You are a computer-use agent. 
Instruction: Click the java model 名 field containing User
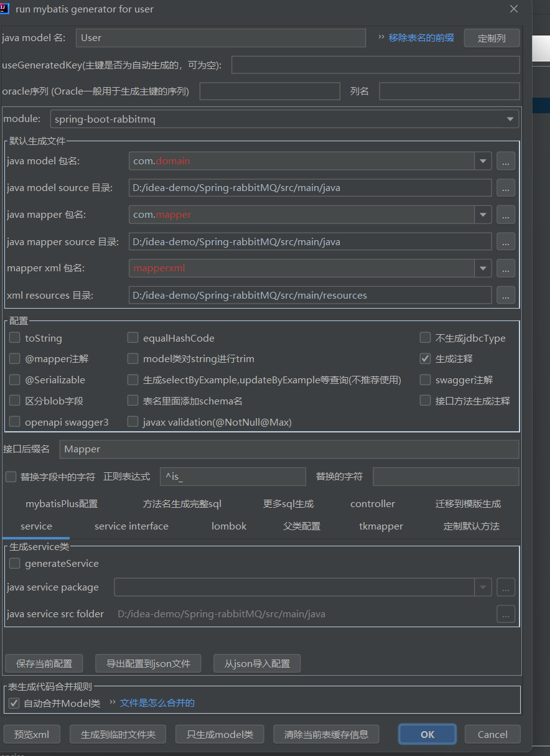(x=221, y=38)
